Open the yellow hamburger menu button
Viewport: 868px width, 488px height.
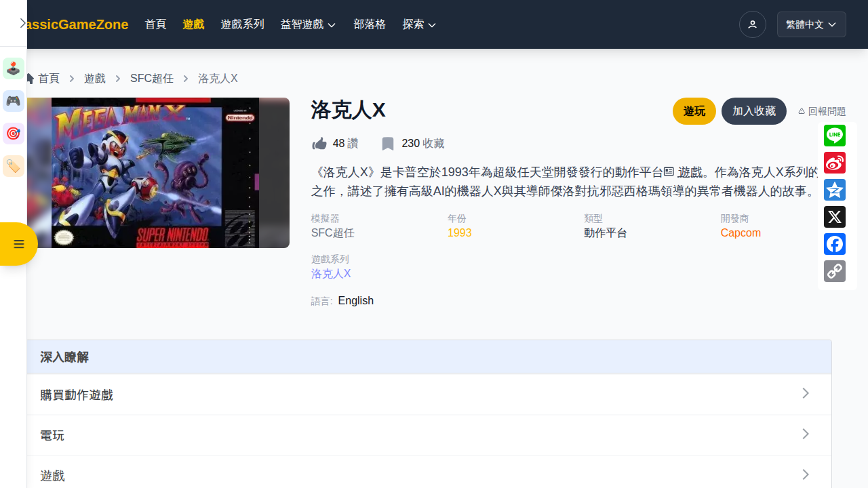tap(18, 244)
